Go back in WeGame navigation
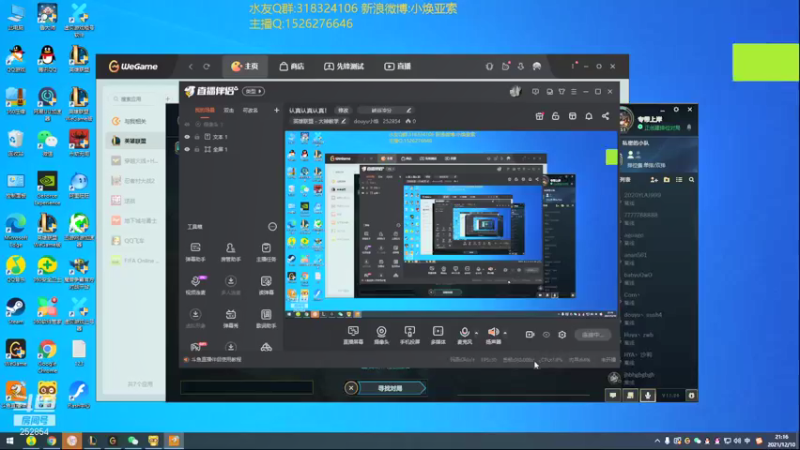Image resolution: width=800 pixels, height=450 pixels. (x=191, y=66)
